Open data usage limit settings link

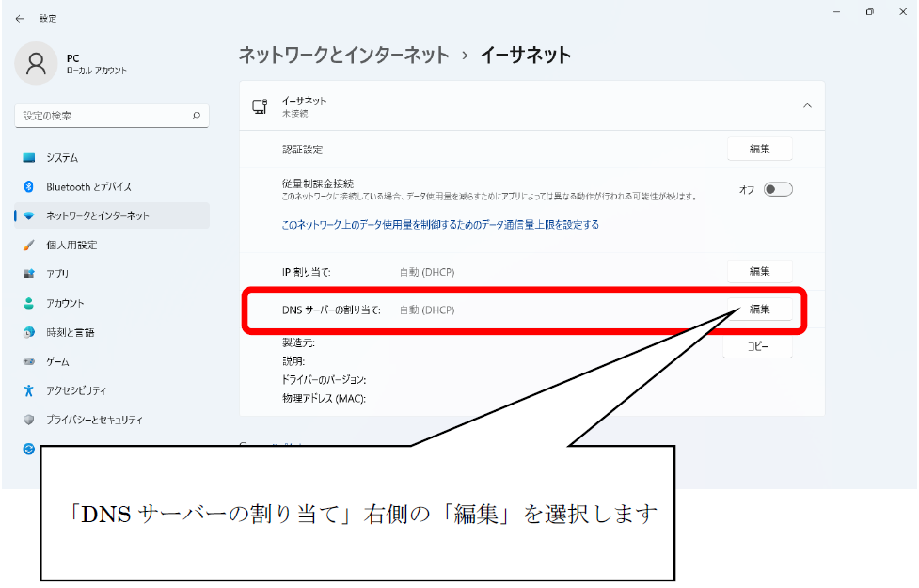tap(440, 225)
